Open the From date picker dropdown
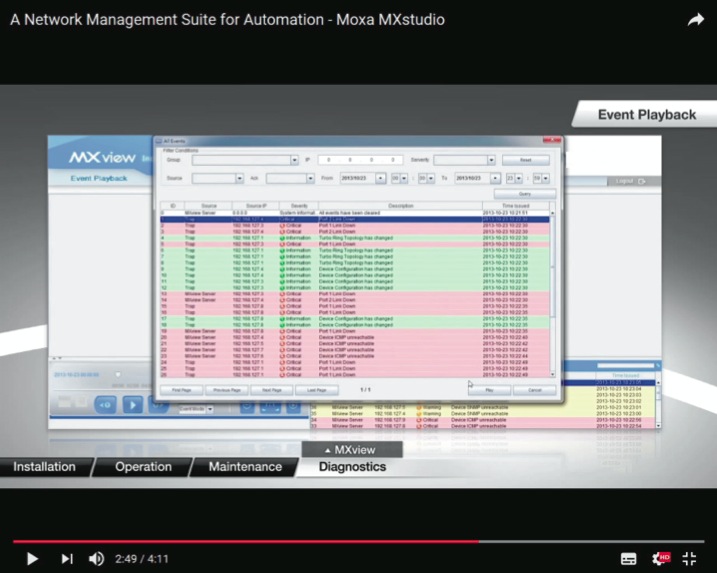This screenshot has height=573, width=717. coord(380,178)
